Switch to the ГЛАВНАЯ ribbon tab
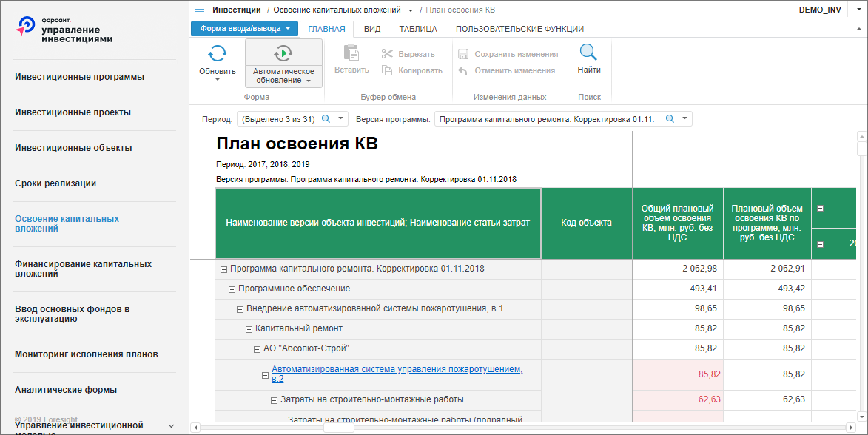 point(326,29)
